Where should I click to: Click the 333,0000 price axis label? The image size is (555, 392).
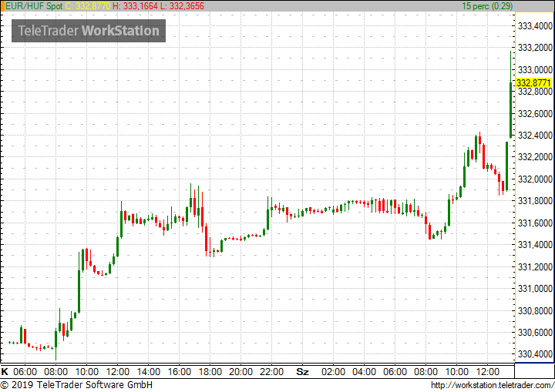(535, 69)
